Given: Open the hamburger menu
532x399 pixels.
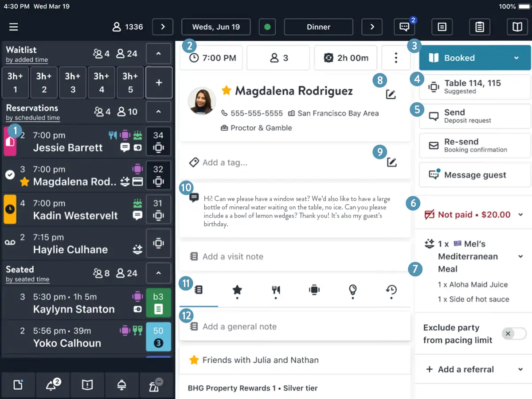Looking at the screenshot, I should [14, 27].
